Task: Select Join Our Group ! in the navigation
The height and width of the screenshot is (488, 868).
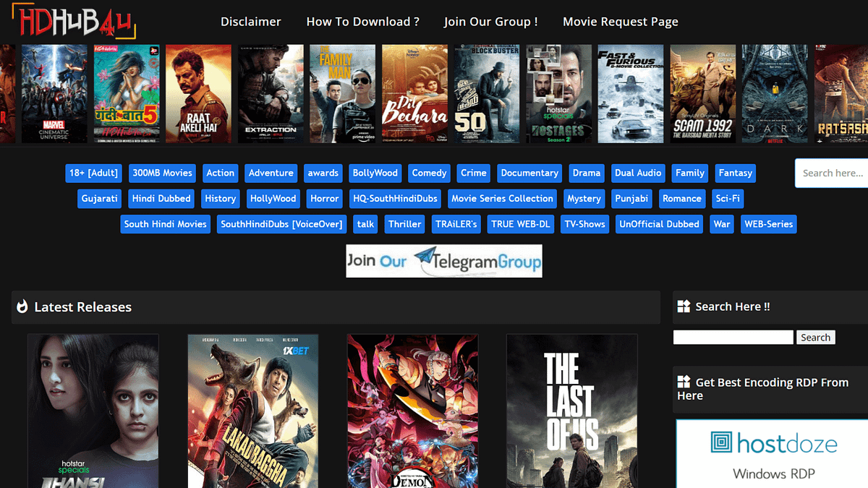Action: point(491,22)
